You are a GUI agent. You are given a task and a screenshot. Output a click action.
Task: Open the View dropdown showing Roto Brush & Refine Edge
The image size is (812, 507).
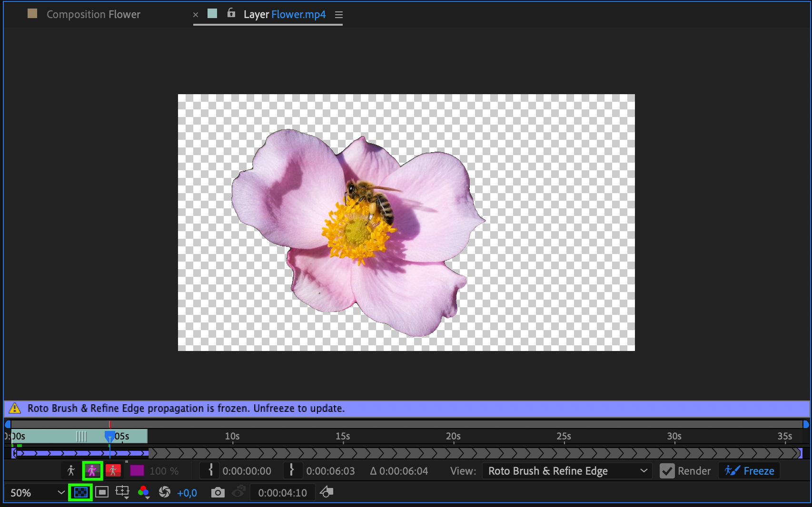[567, 471]
